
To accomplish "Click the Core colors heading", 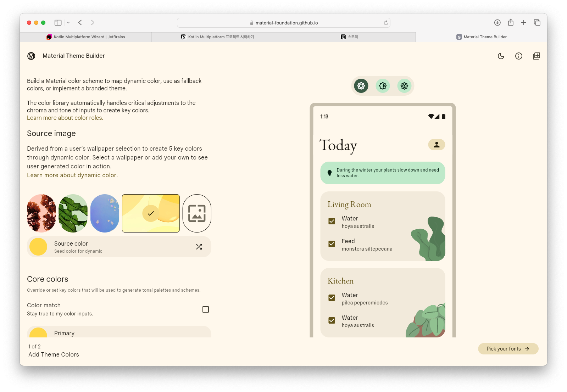I will 48,279.
